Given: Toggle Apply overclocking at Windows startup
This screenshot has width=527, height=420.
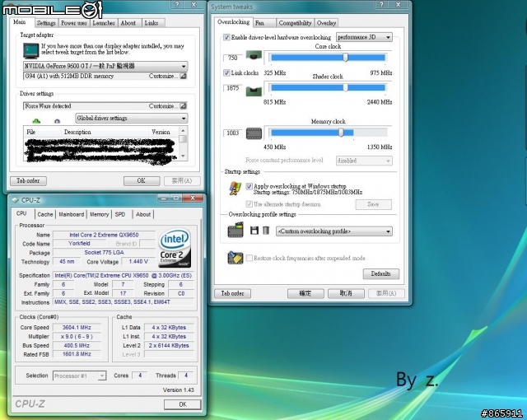Looking at the screenshot, I should tap(249, 186).
